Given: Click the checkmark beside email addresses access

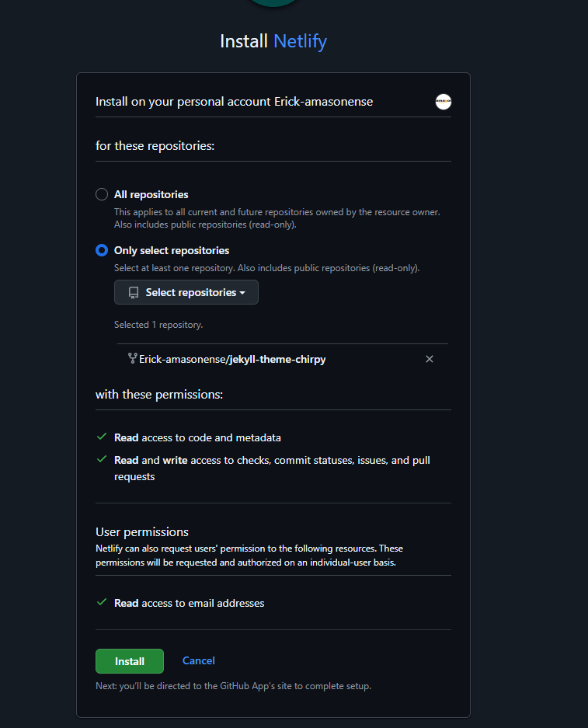Looking at the screenshot, I should [x=101, y=603].
